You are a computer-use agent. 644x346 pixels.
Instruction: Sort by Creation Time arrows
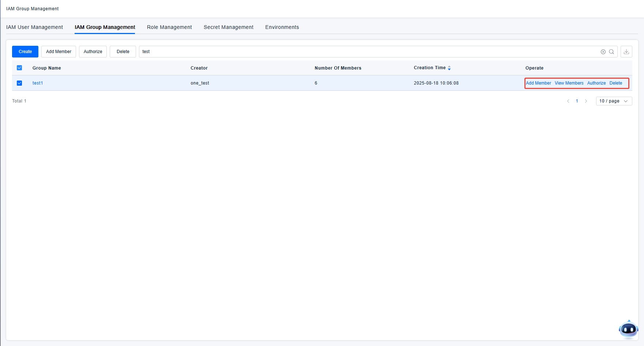click(449, 68)
